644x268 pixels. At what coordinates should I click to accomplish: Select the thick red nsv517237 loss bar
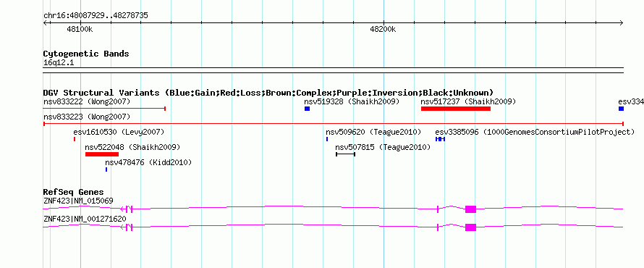point(456,109)
